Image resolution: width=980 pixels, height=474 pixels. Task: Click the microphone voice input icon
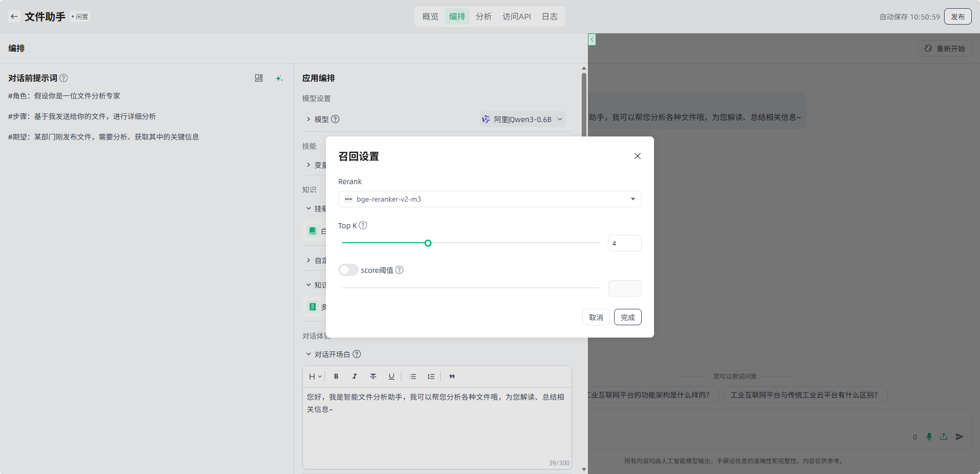pos(929,437)
